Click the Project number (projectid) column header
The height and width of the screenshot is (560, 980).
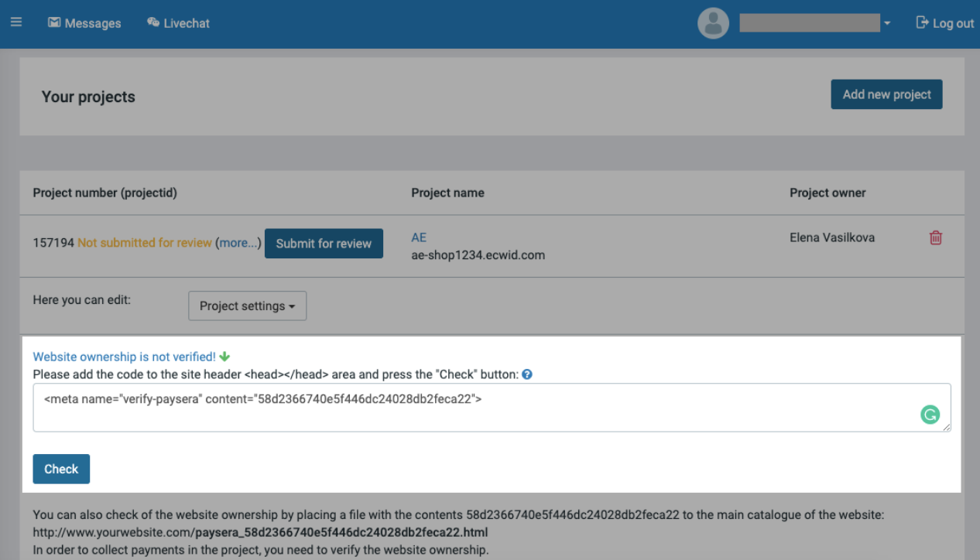(x=105, y=193)
